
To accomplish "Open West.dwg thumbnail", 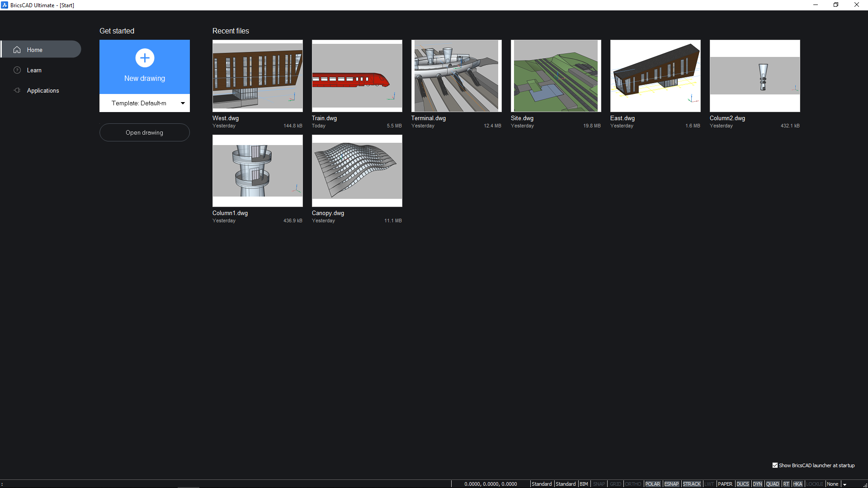I will click(x=258, y=76).
